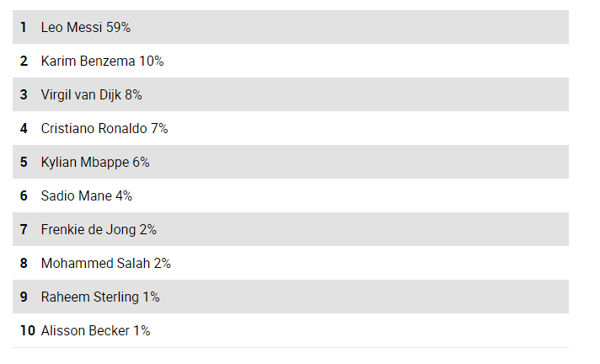Click rank number 9 beside Raheem Sterling

[24, 297]
